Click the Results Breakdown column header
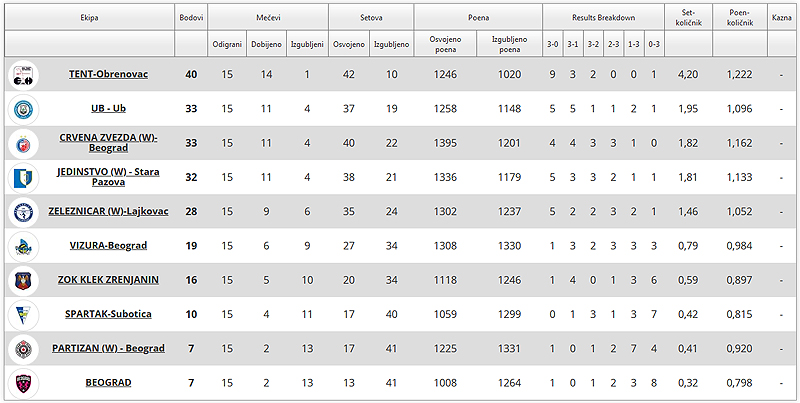This screenshot has height=403, width=800. (604, 17)
